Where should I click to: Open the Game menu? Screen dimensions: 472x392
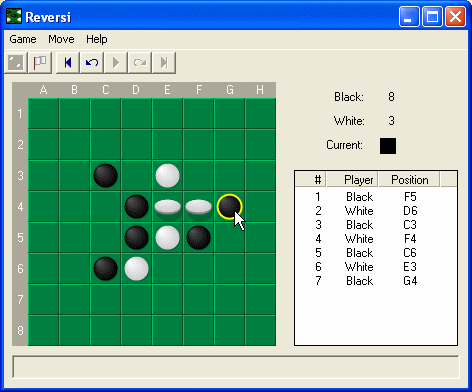tap(23, 39)
